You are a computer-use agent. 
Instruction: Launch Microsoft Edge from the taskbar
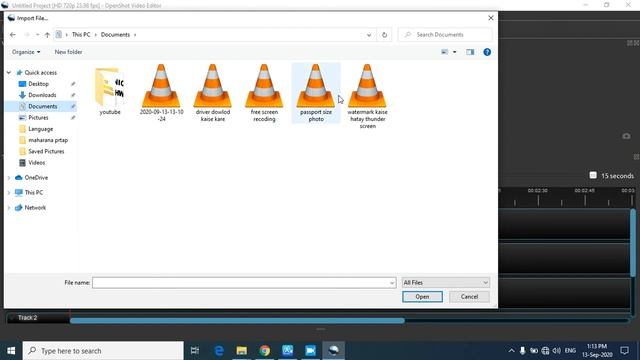(x=219, y=351)
